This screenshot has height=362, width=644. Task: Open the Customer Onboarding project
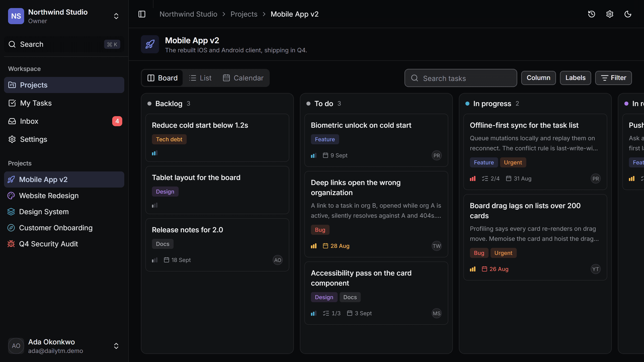point(64,228)
